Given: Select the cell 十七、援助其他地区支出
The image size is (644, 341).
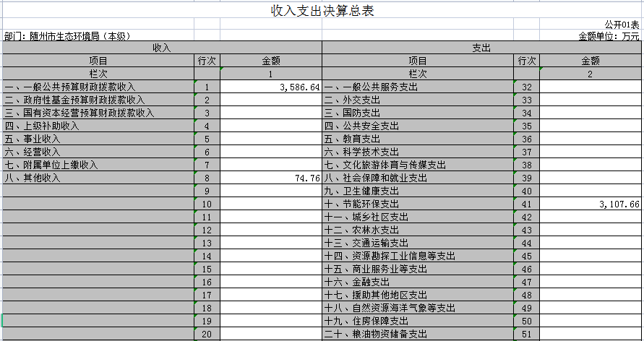Looking at the screenshot, I should point(418,295).
